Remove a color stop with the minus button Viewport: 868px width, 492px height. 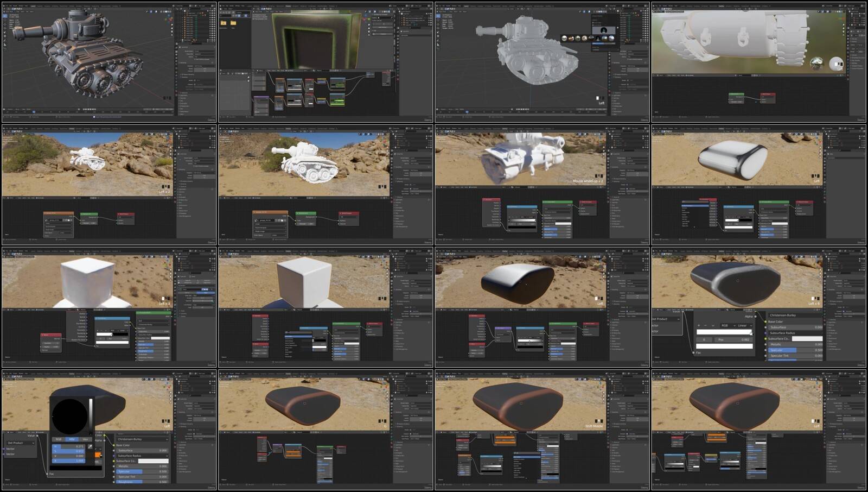coord(705,325)
